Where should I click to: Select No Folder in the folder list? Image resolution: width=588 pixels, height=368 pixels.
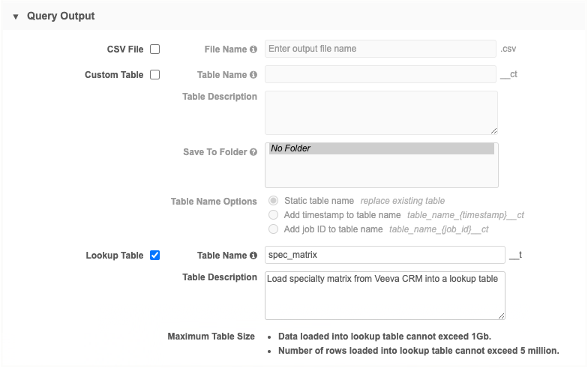[381, 148]
